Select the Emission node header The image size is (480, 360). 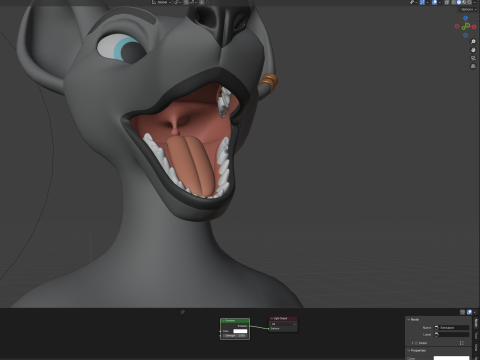[235, 321]
